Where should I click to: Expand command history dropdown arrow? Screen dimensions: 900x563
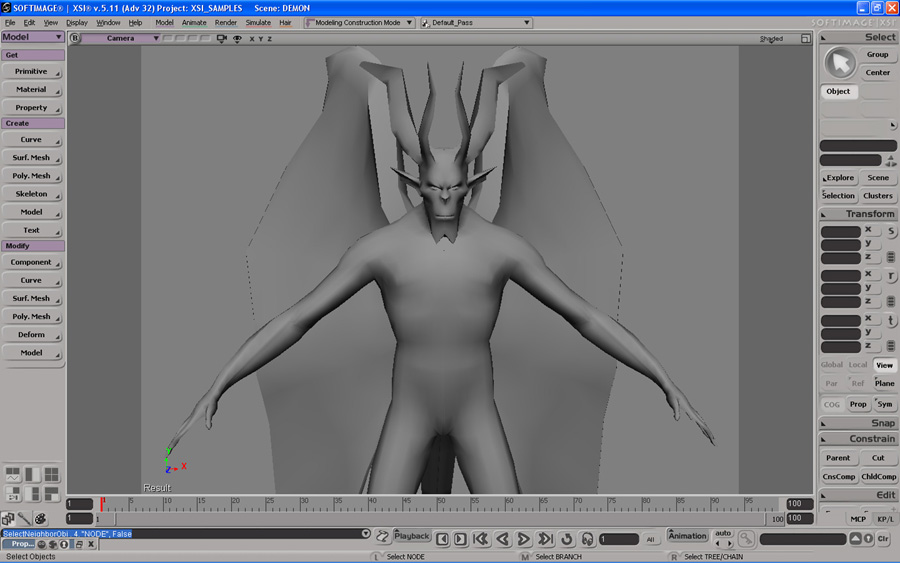(x=366, y=534)
